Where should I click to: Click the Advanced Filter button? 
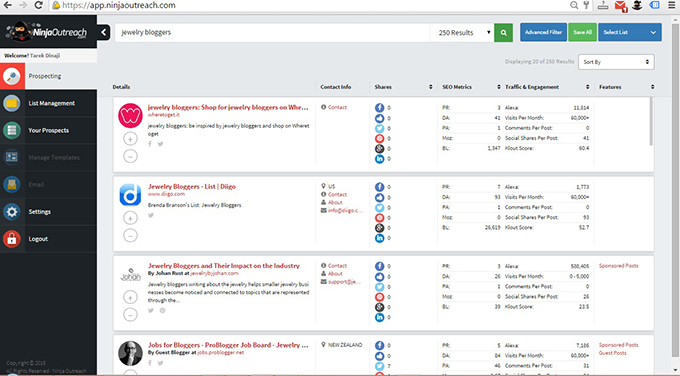(x=543, y=32)
